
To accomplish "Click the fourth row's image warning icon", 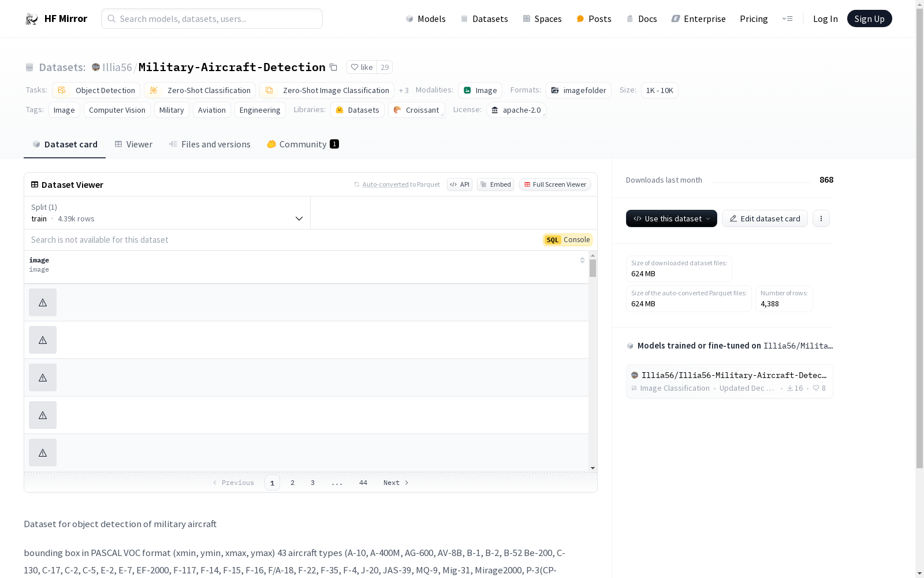I will (x=43, y=415).
